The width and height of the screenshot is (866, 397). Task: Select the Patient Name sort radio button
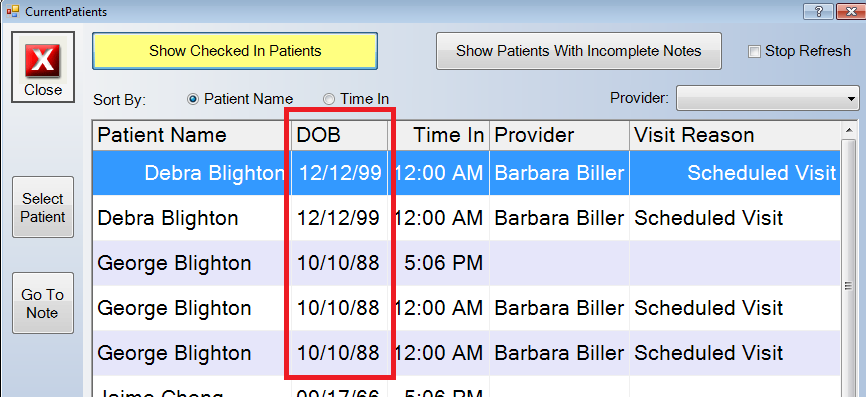[192, 99]
